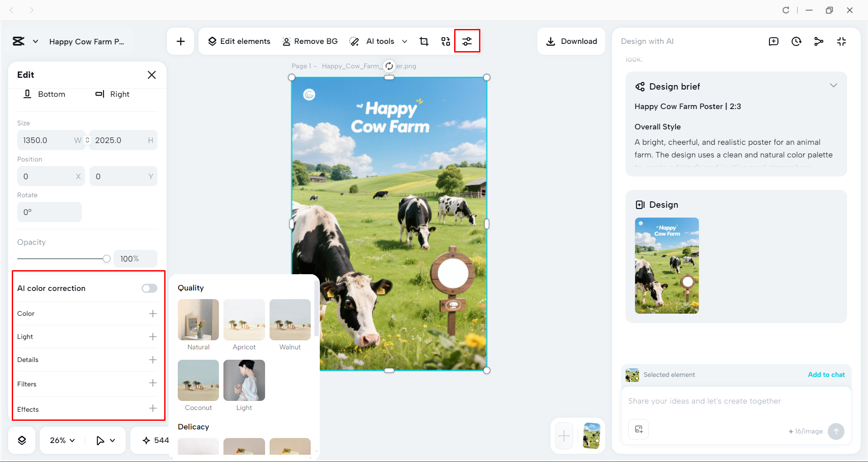
Task: Open the Adjust settings with the sliders icon
Action: tap(467, 41)
